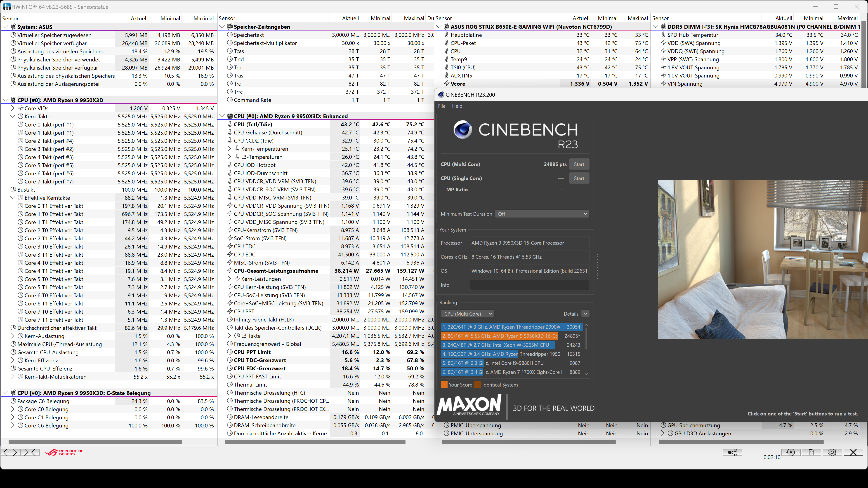Click the expand columns arrow icon (><)
Viewport: 868px width, 488px height.
point(30,452)
